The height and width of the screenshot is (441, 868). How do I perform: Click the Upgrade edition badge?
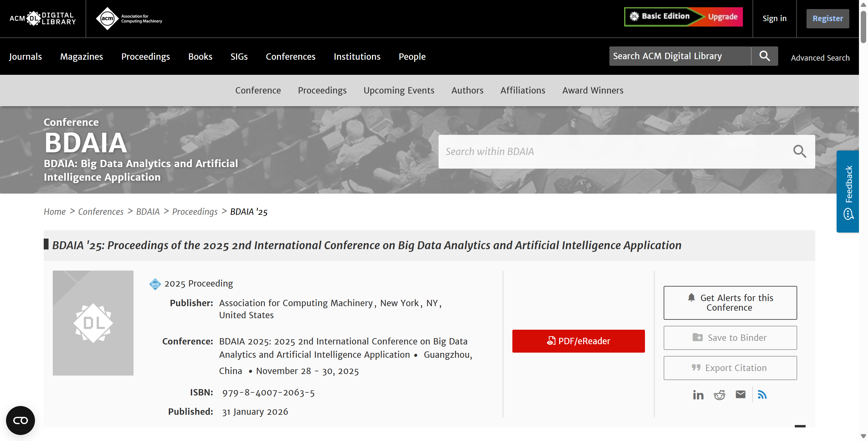[x=722, y=17]
